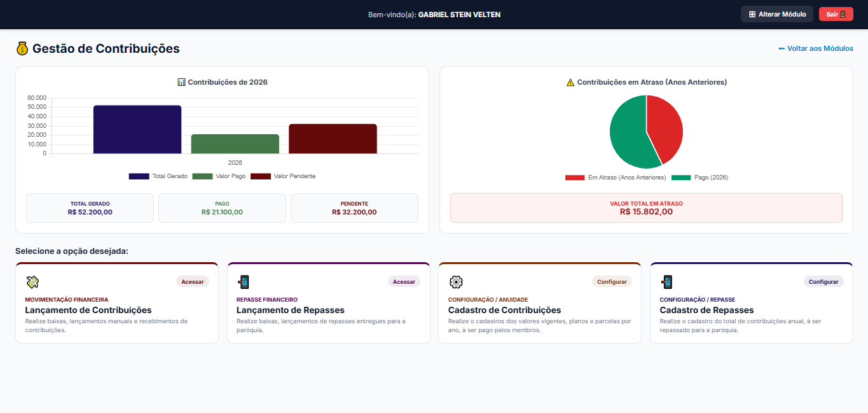This screenshot has width=868, height=413.
Task: Click the Lançamento de Repasses card title
Action: point(291,310)
